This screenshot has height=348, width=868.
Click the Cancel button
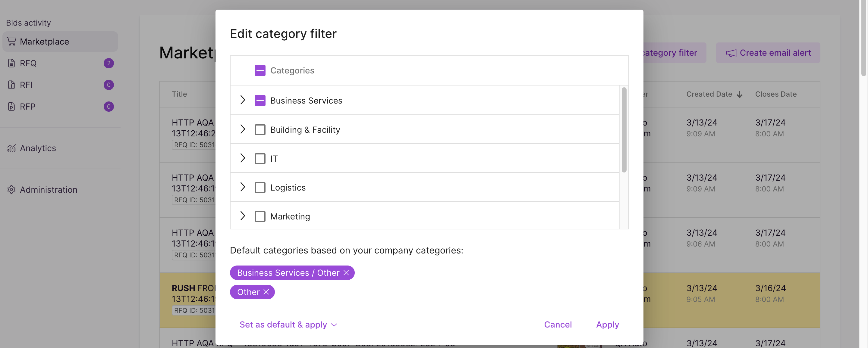(558, 325)
